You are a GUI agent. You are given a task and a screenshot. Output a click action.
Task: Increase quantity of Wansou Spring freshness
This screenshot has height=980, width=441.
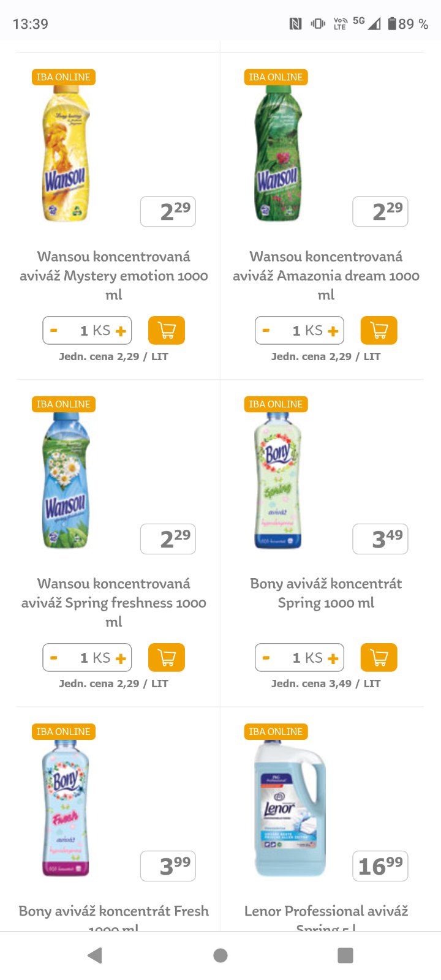[x=121, y=658]
